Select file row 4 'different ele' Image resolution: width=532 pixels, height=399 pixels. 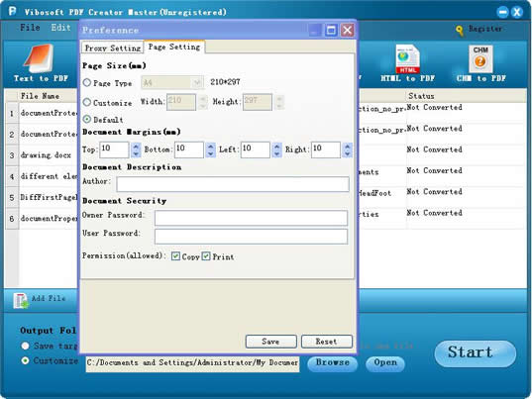(49, 176)
